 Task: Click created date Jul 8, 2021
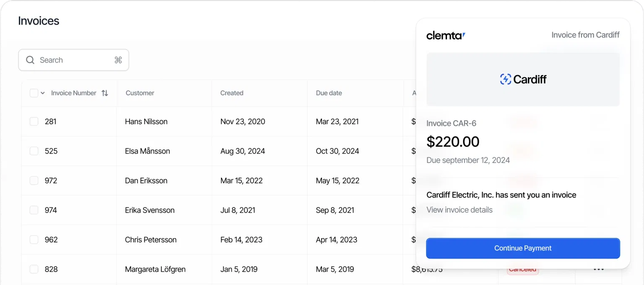[238, 210]
